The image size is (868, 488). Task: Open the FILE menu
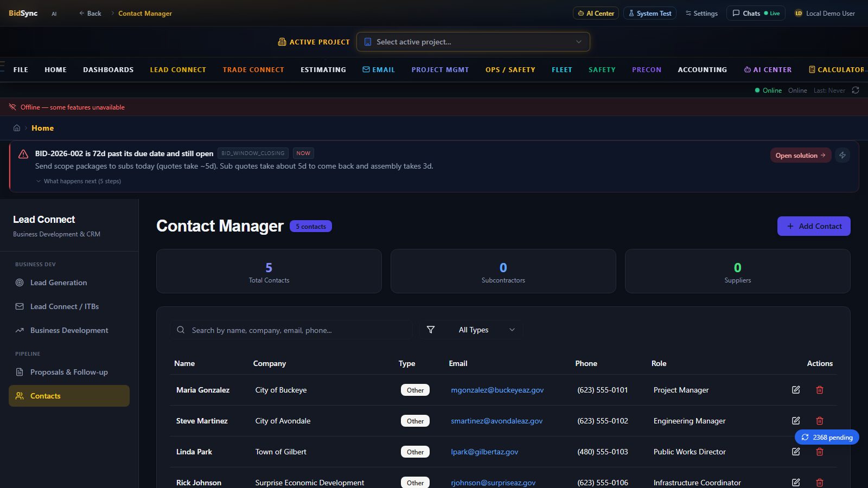click(x=21, y=69)
